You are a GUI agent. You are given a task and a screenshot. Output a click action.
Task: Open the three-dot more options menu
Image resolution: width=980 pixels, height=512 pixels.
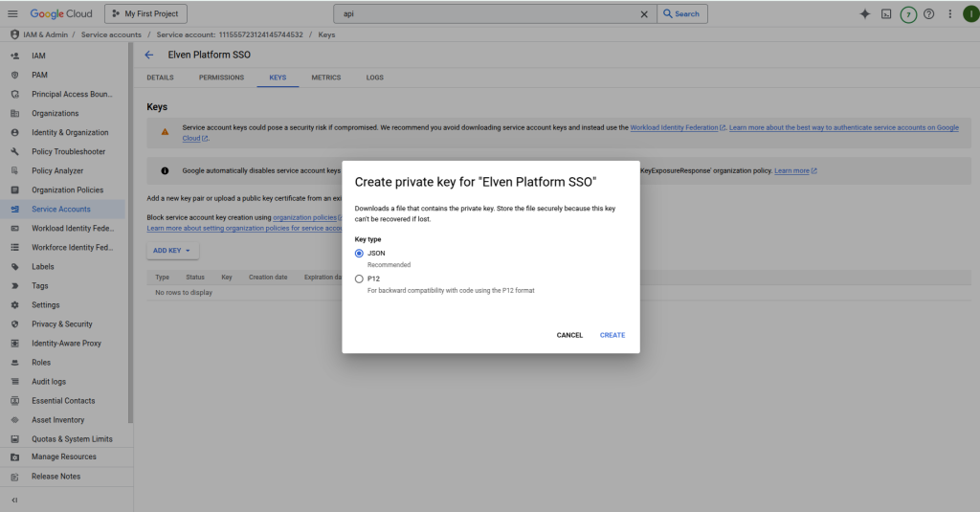tap(949, 14)
